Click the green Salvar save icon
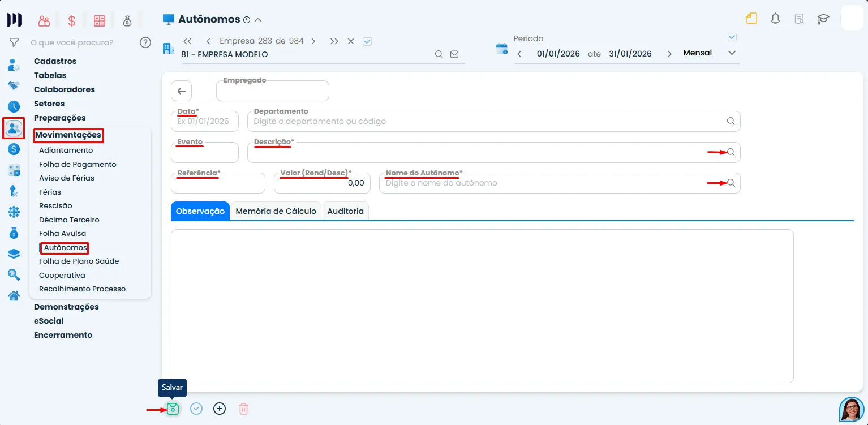The width and height of the screenshot is (868, 425). tap(173, 409)
